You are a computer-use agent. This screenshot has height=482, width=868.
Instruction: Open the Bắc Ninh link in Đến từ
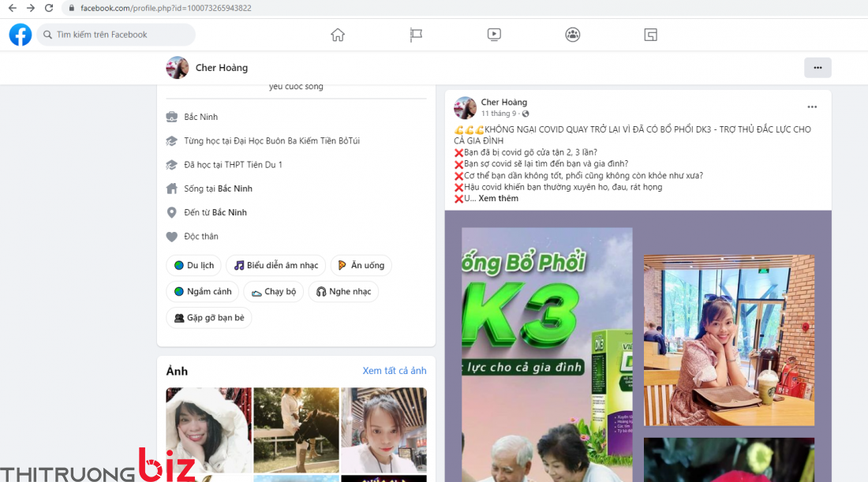pos(229,212)
